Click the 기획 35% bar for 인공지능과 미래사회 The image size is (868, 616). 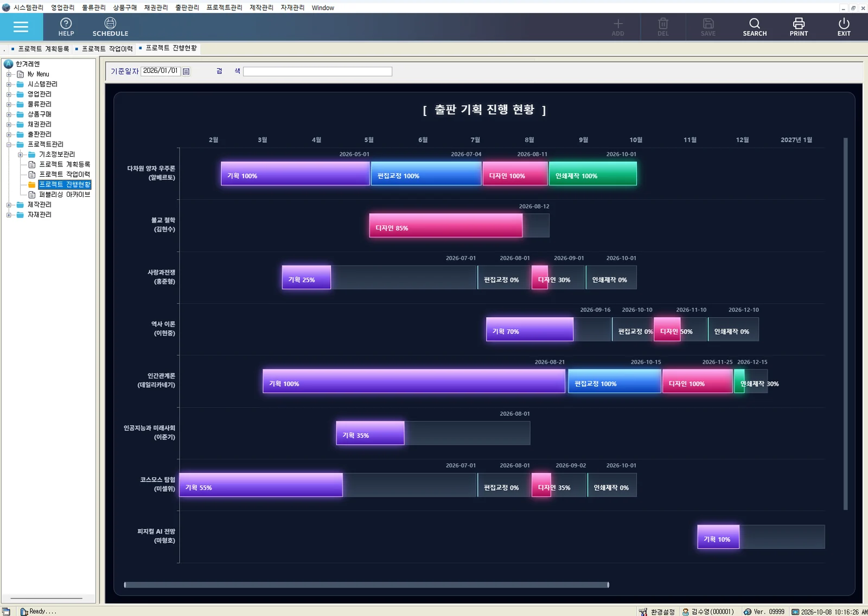(x=370, y=433)
